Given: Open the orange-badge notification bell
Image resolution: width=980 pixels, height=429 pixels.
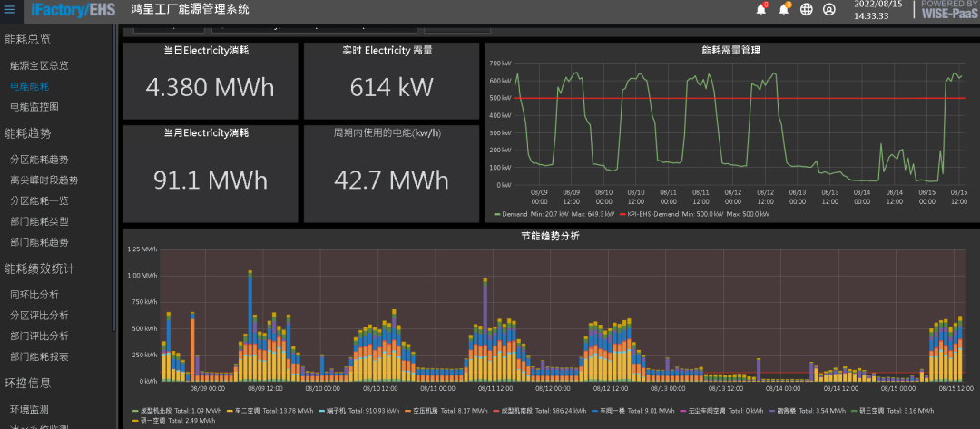Looking at the screenshot, I should pyautogui.click(x=784, y=10).
